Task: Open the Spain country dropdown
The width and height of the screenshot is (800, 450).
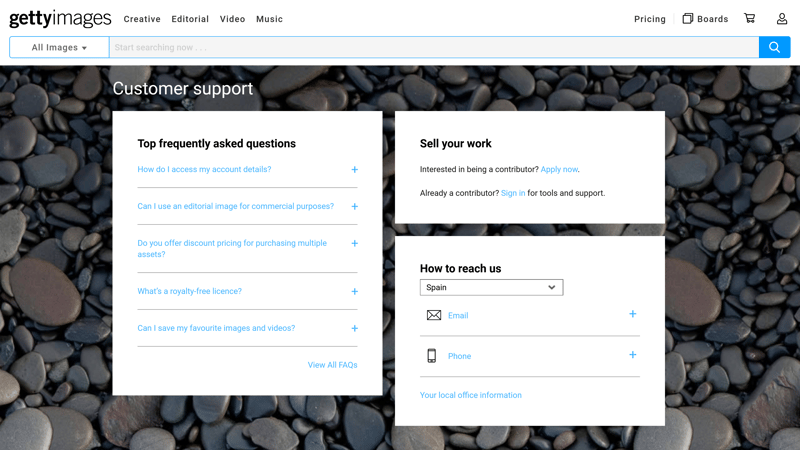Action: [491, 287]
